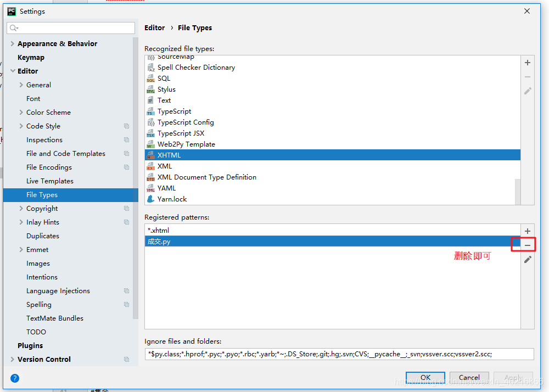Click project-level icon beside File Encodings
The width and height of the screenshot is (549, 392).
126,167
